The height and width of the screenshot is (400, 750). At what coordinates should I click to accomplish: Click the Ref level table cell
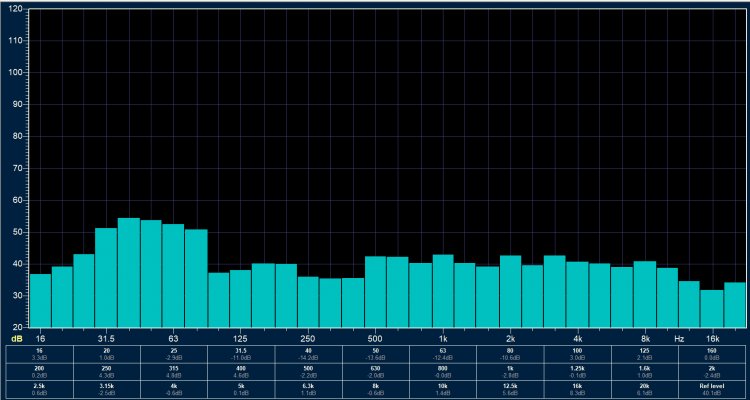coord(713,390)
